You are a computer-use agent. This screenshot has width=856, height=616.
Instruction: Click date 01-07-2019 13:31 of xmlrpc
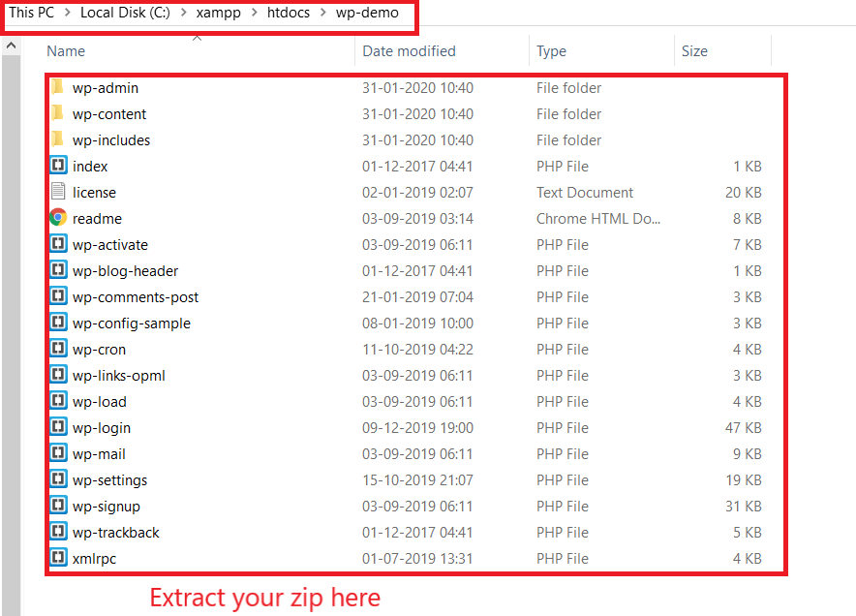coord(417,558)
